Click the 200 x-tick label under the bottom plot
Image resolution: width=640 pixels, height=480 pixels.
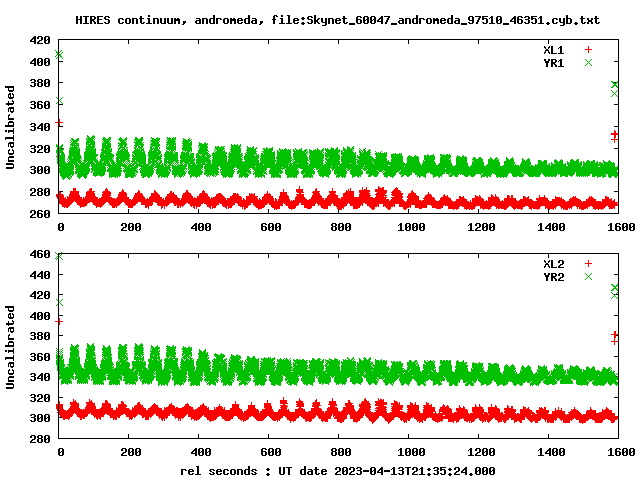coord(131,452)
